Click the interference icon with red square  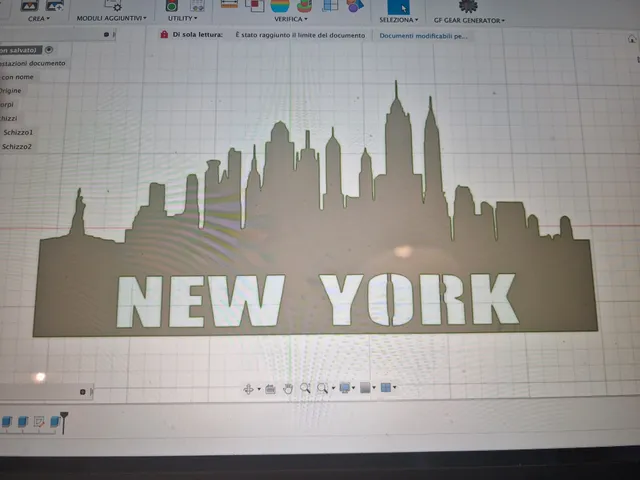[x=255, y=5]
